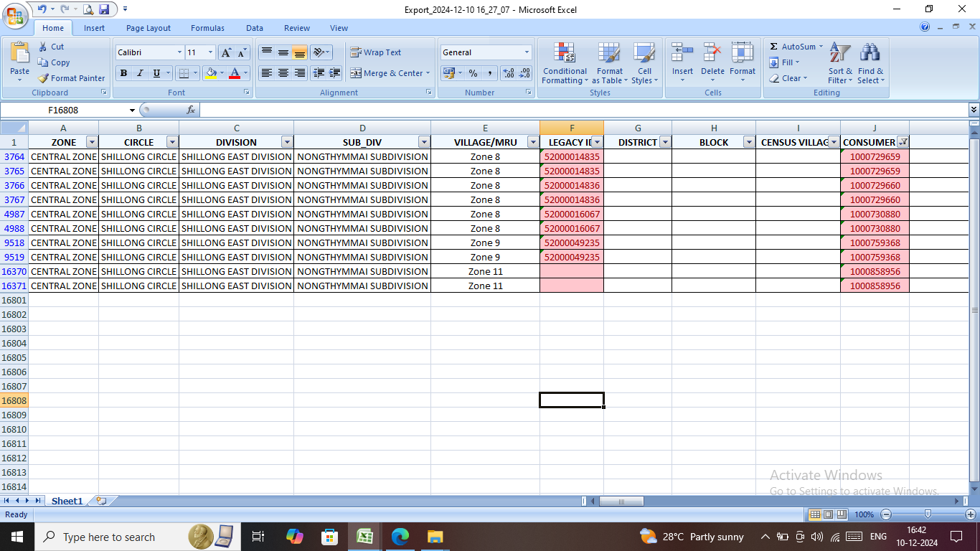Image resolution: width=980 pixels, height=551 pixels.
Task: Open the font size dropdown
Action: tap(210, 52)
